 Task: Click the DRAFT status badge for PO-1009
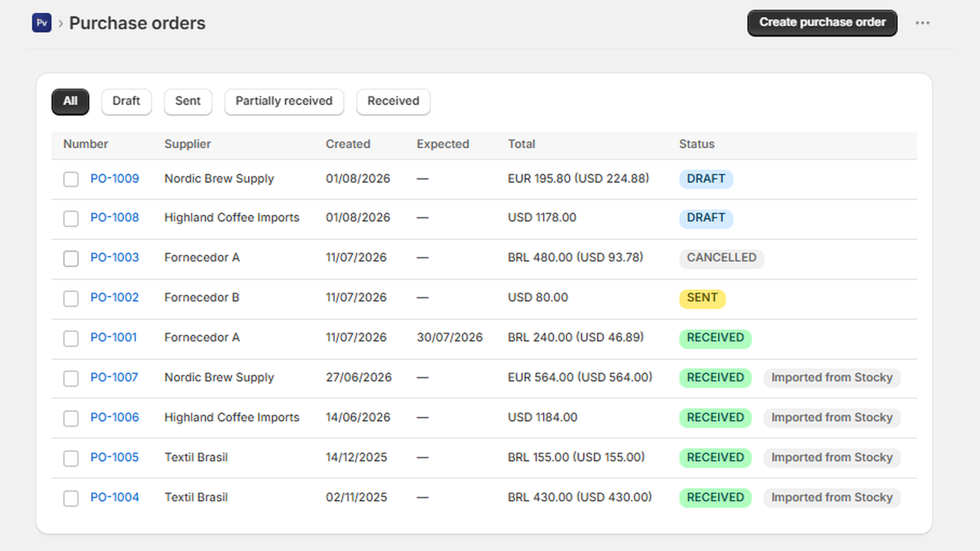click(706, 179)
